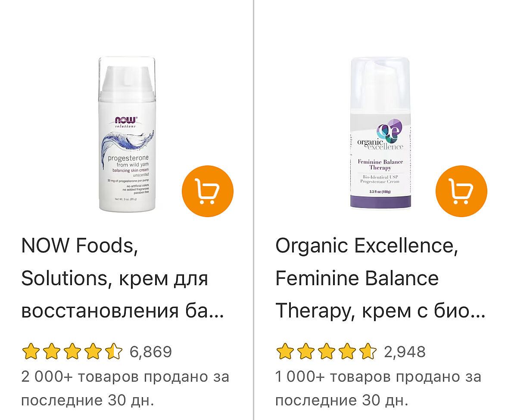
Task: Click the oe logo on the right bottle
Action: coord(389,130)
